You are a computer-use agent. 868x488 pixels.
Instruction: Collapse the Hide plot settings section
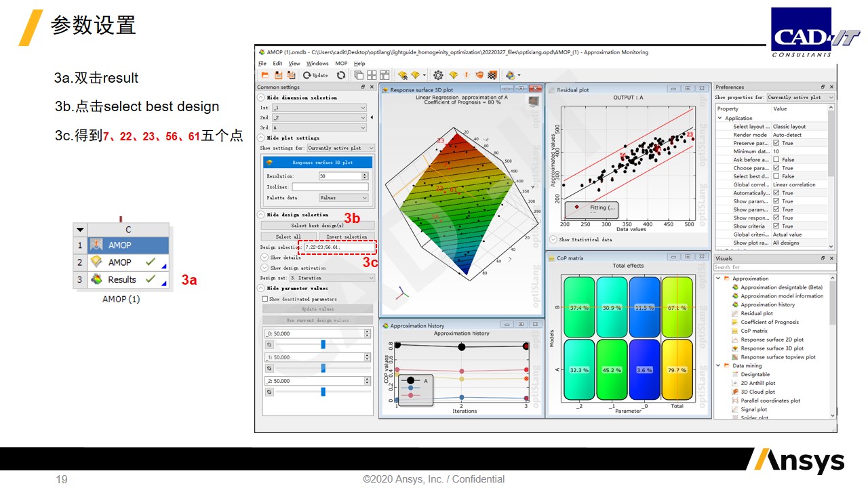pyautogui.click(x=262, y=138)
